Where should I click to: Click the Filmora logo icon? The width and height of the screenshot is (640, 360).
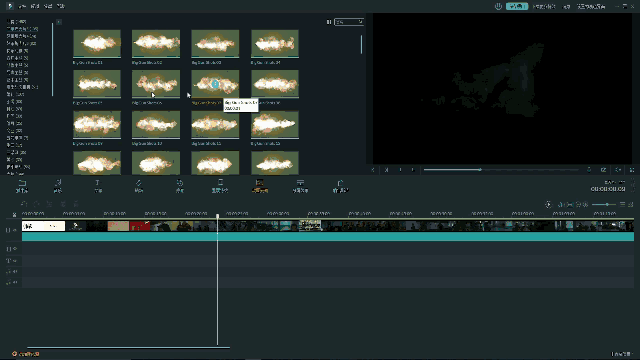(x=9, y=6)
